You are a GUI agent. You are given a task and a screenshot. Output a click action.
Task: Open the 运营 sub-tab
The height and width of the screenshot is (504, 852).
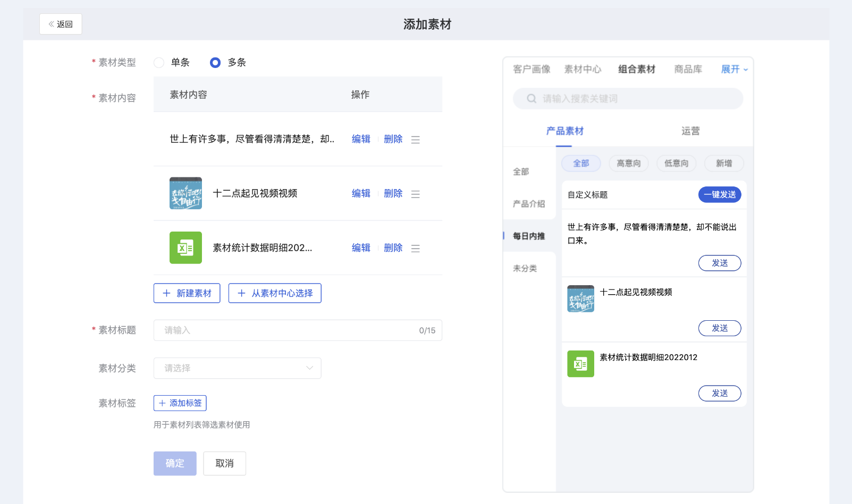pyautogui.click(x=690, y=131)
